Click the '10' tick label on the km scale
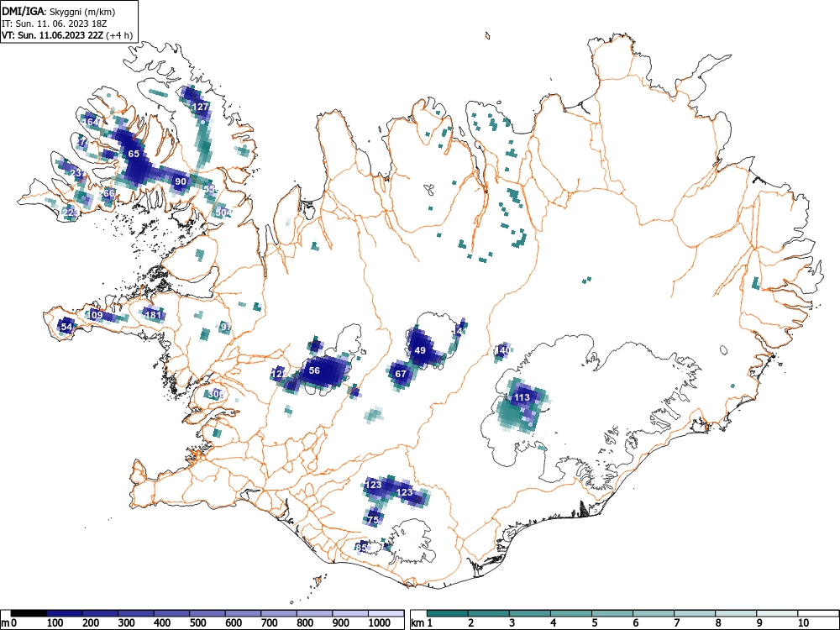 click(803, 623)
